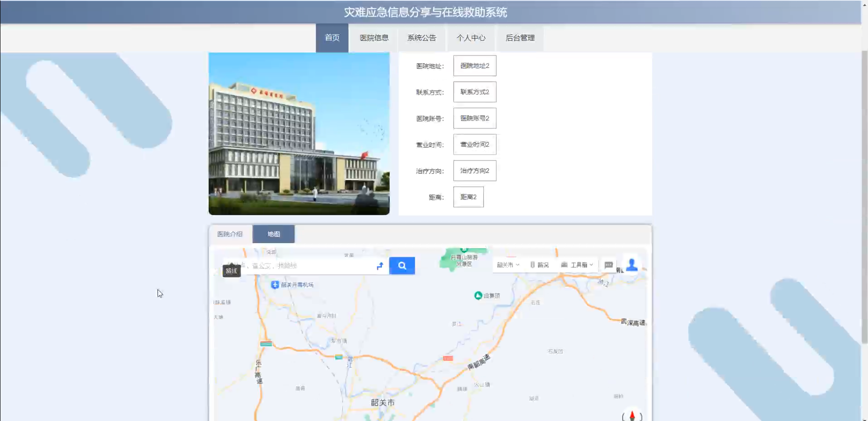
Task: Open 系统公告 navigation item
Action: coord(422,38)
